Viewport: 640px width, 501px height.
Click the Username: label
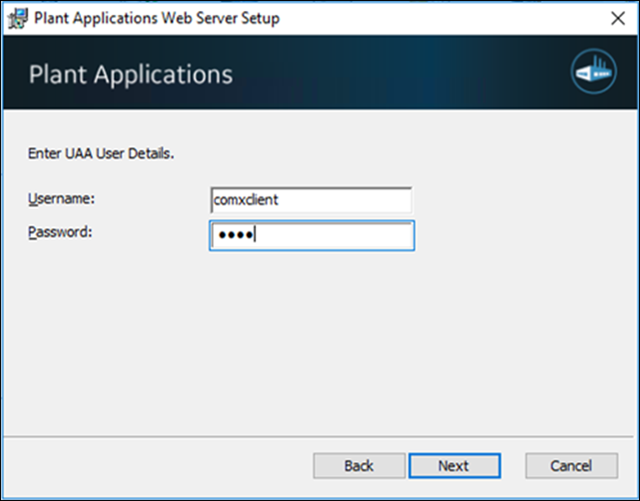pyautogui.click(x=61, y=199)
